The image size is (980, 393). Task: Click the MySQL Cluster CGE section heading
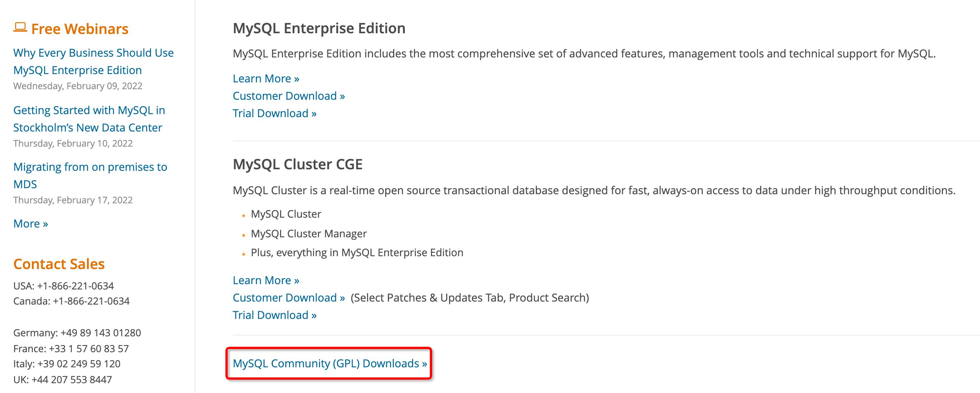(297, 164)
